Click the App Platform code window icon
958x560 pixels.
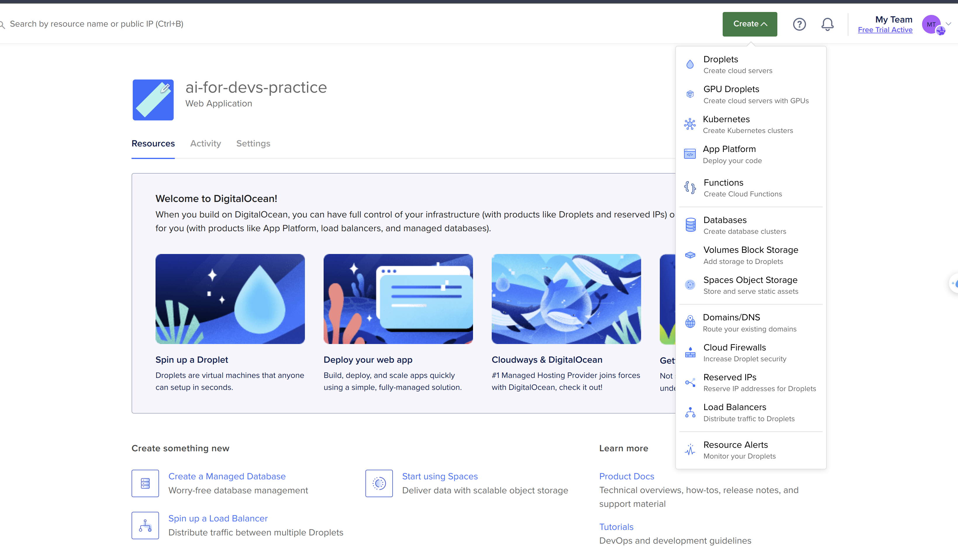point(690,154)
